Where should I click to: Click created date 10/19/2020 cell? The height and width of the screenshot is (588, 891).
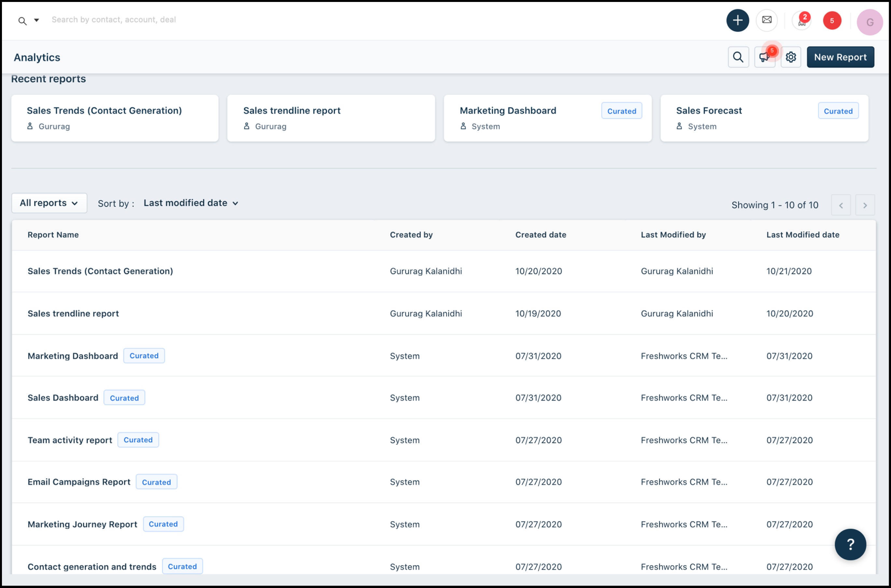pyautogui.click(x=538, y=313)
